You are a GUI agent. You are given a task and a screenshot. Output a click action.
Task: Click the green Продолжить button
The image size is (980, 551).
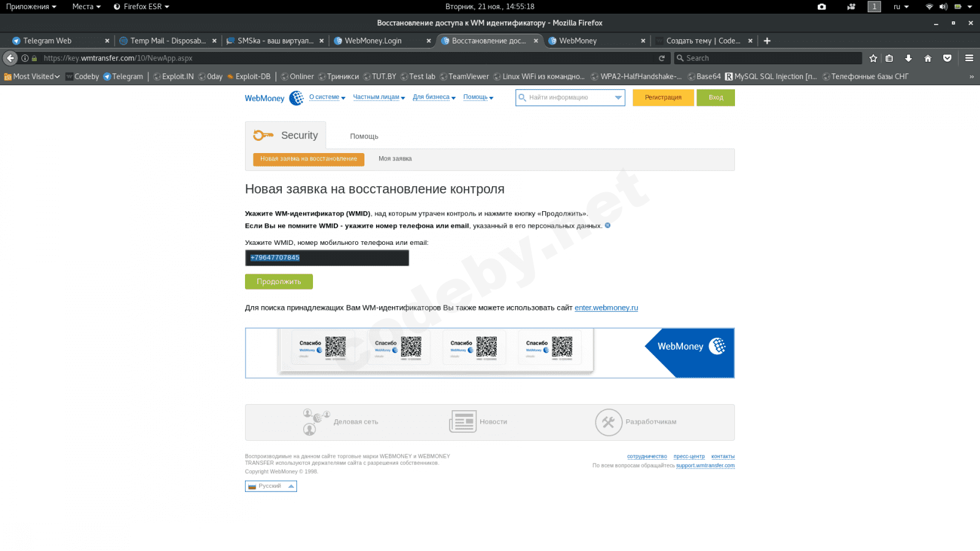pyautogui.click(x=279, y=282)
